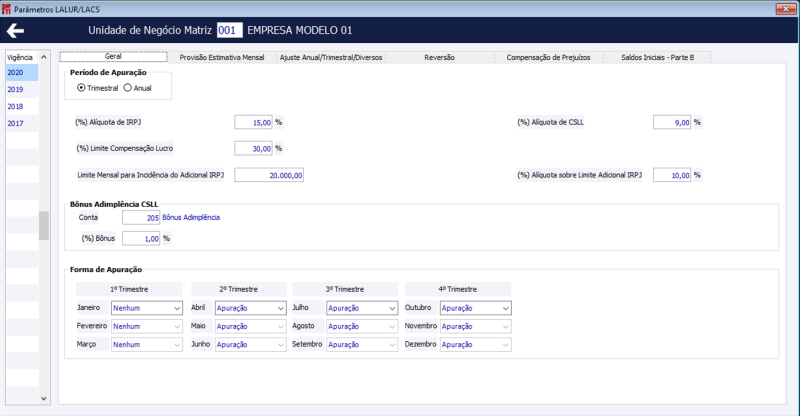The width and height of the screenshot is (800, 416).
Task: Click the 4º Trimestre header
Action: (x=458, y=289)
